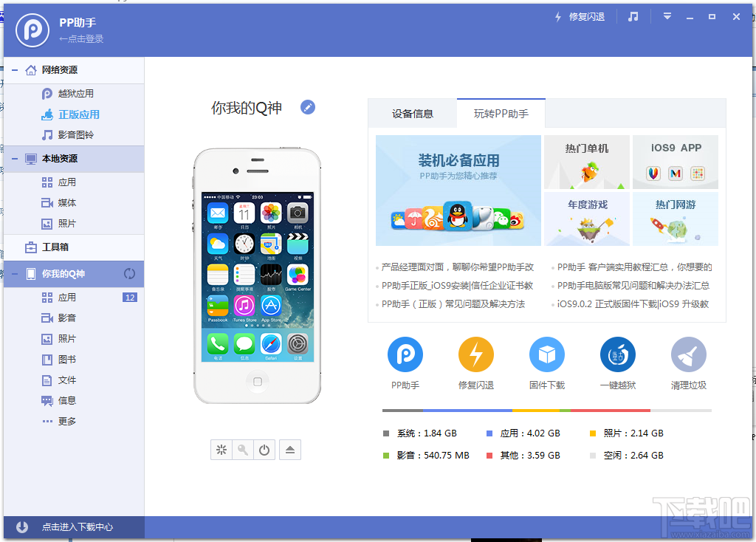The height and width of the screenshot is (542, 756).
Task: Click the edit pencil icon next to device name
Action: [x=308, y=107]
